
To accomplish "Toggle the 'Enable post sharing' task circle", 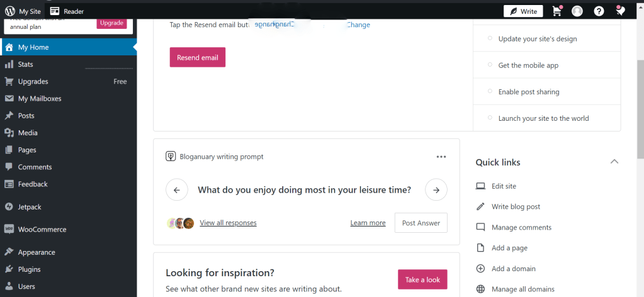I will click(x=490, y=91).
